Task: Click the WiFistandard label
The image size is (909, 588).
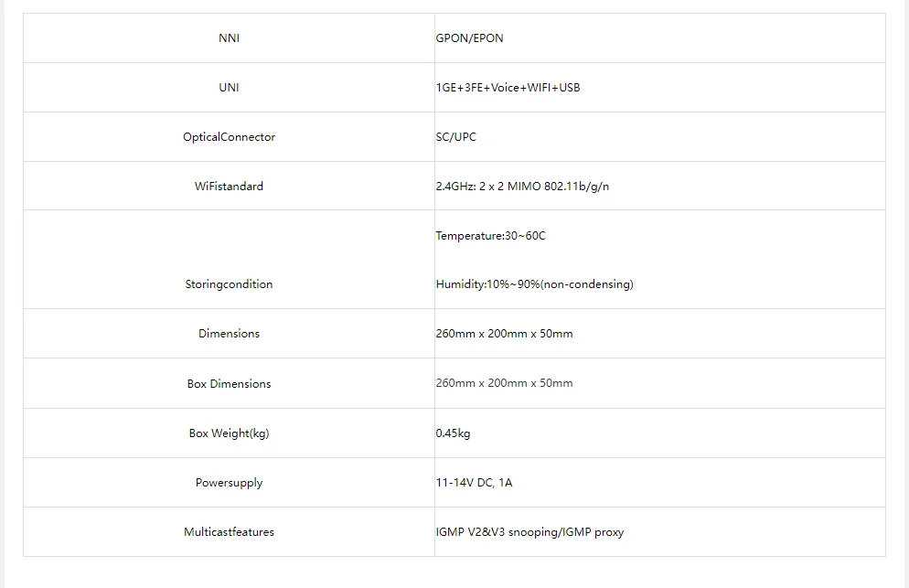Action: click(x=229, y=187)
